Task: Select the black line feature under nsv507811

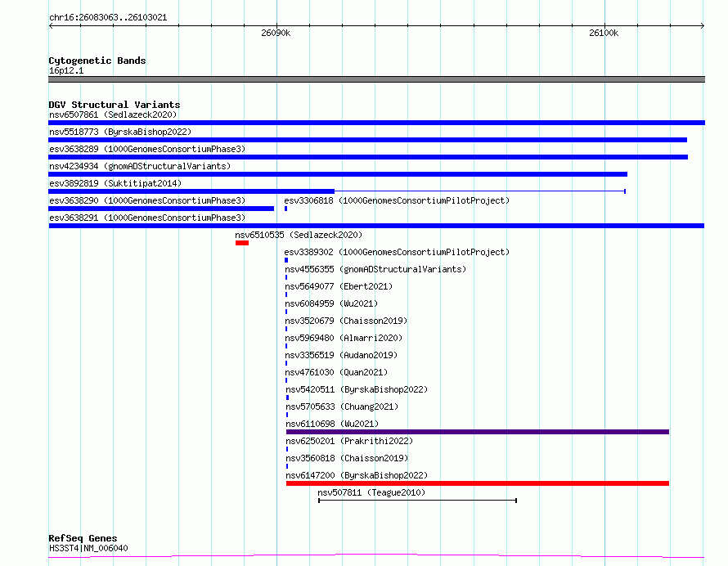Action: point(417,501)
